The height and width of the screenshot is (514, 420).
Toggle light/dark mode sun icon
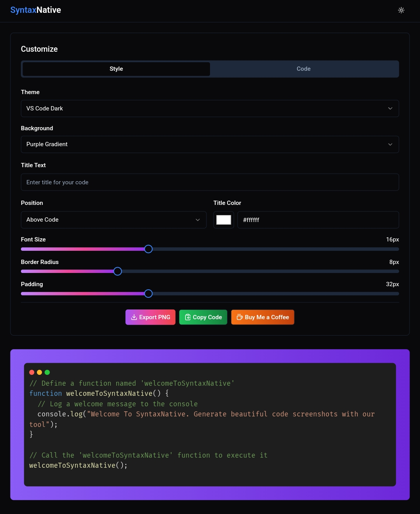click(x=401, y=10)
